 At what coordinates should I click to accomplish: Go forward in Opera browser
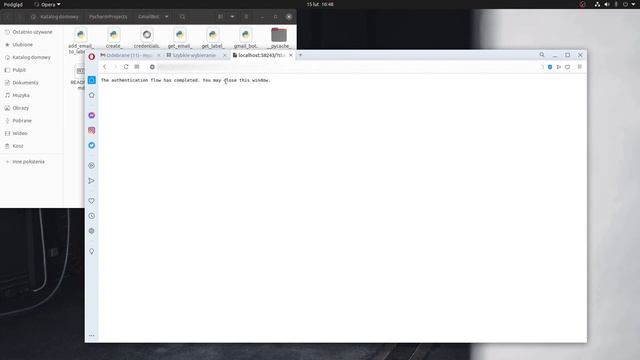(x=115, y=67)
